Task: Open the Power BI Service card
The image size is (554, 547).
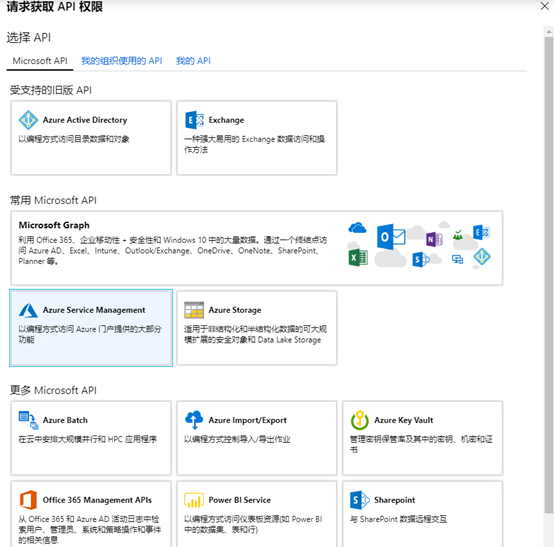Action: [x=257, y=514]
